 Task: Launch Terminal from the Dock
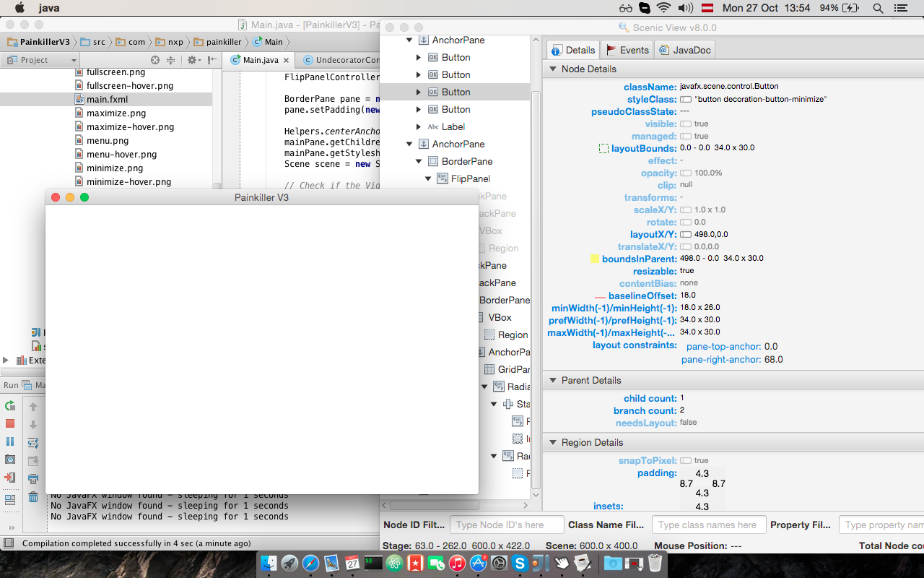(x=373, y=563)
